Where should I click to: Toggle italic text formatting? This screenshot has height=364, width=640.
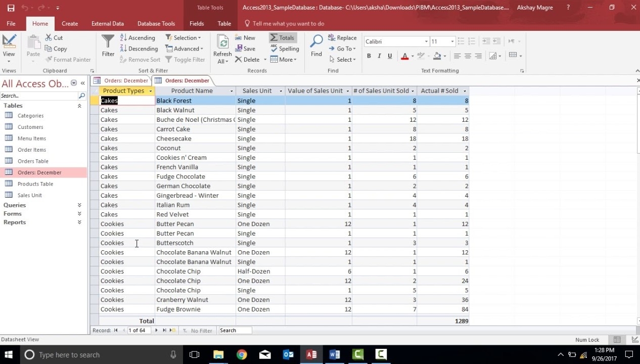click(x=379, y=56)
